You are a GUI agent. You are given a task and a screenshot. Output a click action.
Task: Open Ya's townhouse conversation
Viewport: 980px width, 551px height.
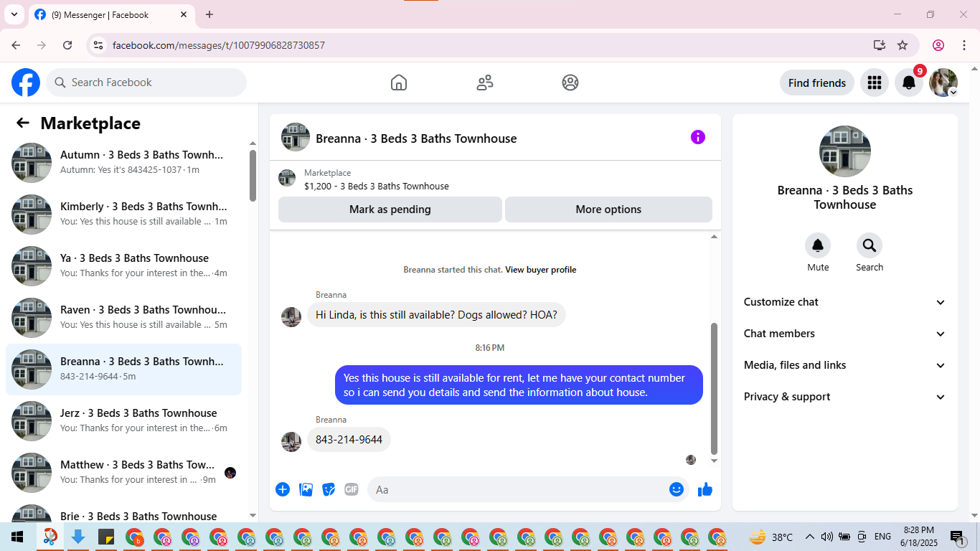click(x=123, y=266)
